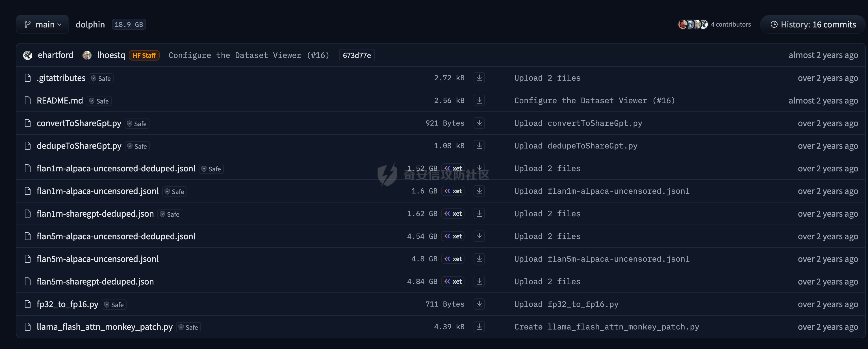Open commit message 'Configure the Dataset Viewer (#16)' in header
868x349 pixels.
point(249,55)
